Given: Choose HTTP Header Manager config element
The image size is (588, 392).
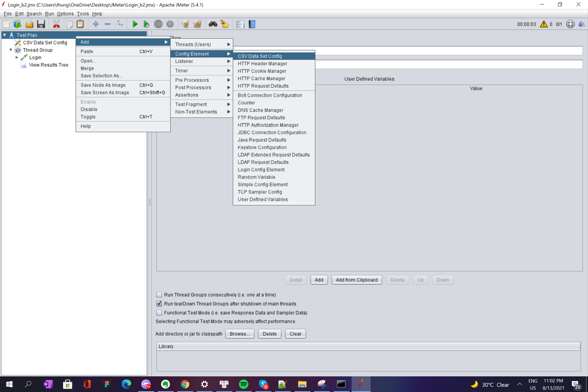Looking at the screenshot, I should [x=274, y=63].
